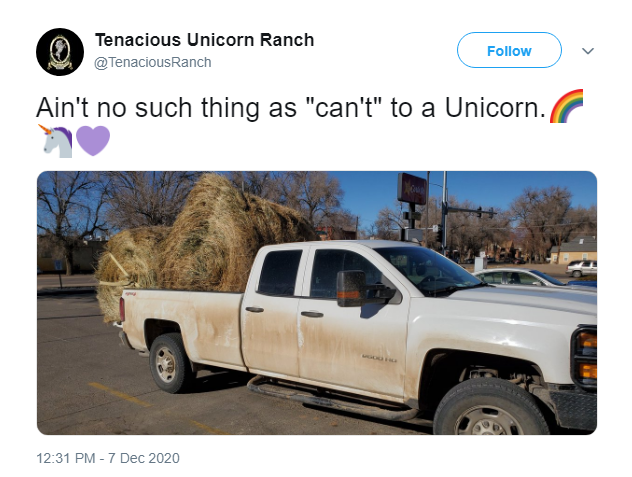This screenshot has height=477, width=632.
Task: Click the rainbow emoji in tweet
Action: point(567,106)
